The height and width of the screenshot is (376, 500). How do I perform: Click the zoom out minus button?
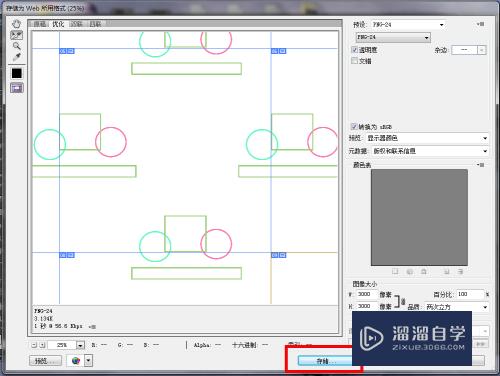pyautogui.click(x=34, y=345)
